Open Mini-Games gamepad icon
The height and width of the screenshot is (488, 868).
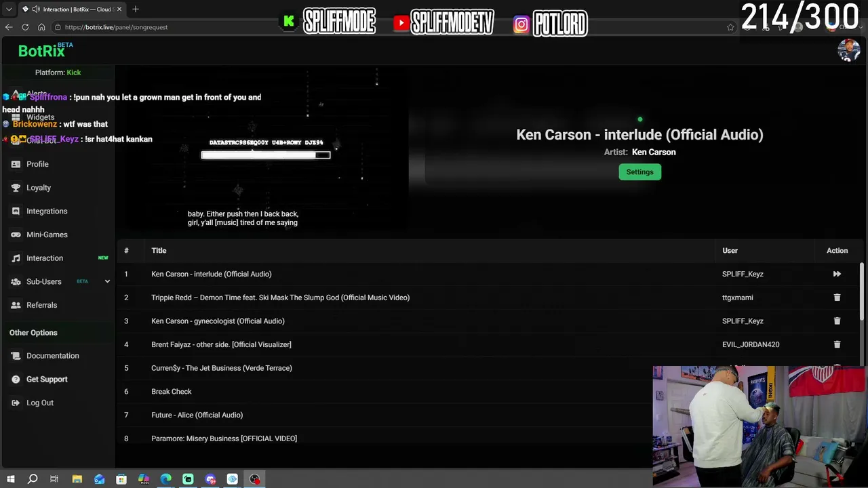[x=16, y=235]
